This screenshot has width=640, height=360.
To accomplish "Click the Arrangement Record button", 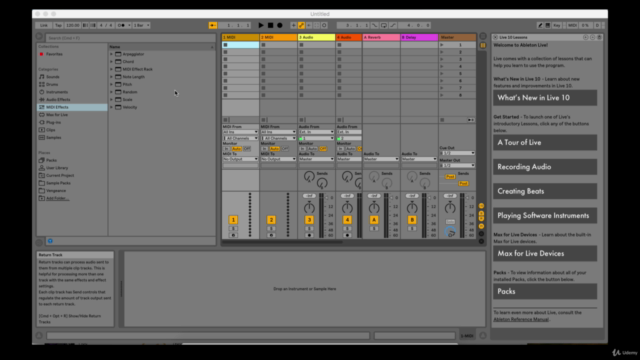I will (x=280, y=25).
